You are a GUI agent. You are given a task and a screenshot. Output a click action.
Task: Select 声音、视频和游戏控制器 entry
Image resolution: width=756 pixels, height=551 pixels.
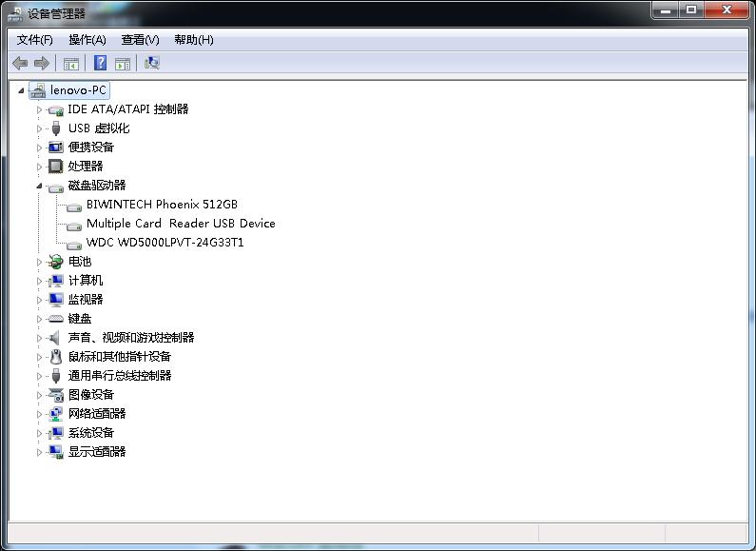131,338
